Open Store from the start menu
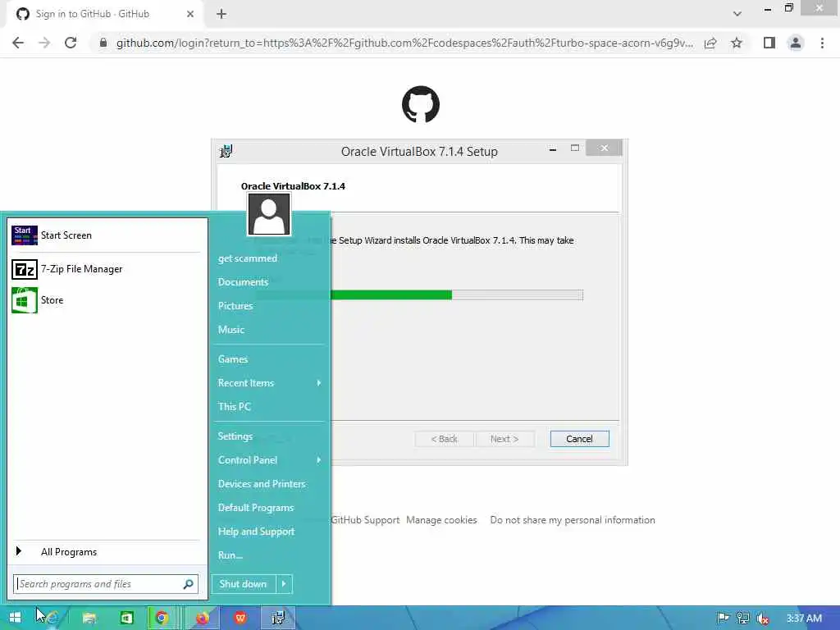840x630 pixels. point(106,300)
